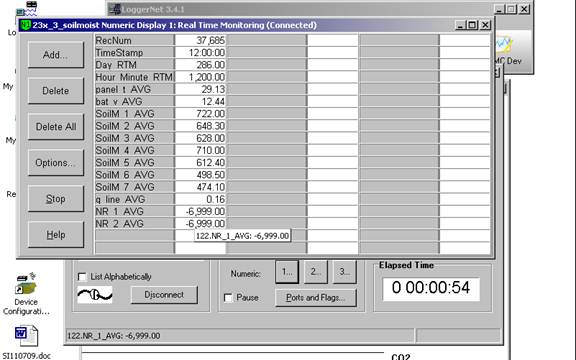Select the TimeStamp label cell
Image resolution: width=576 pixels, height=360 pixels.
coord(134,53)
